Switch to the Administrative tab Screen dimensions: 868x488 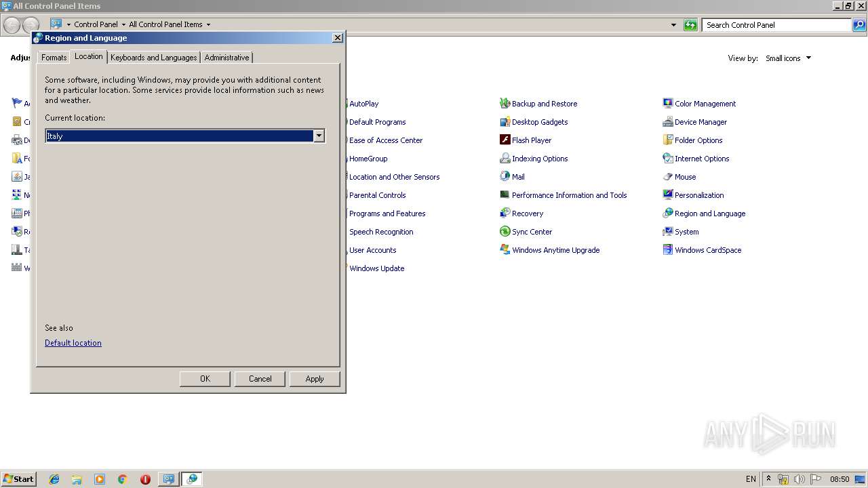226,58
